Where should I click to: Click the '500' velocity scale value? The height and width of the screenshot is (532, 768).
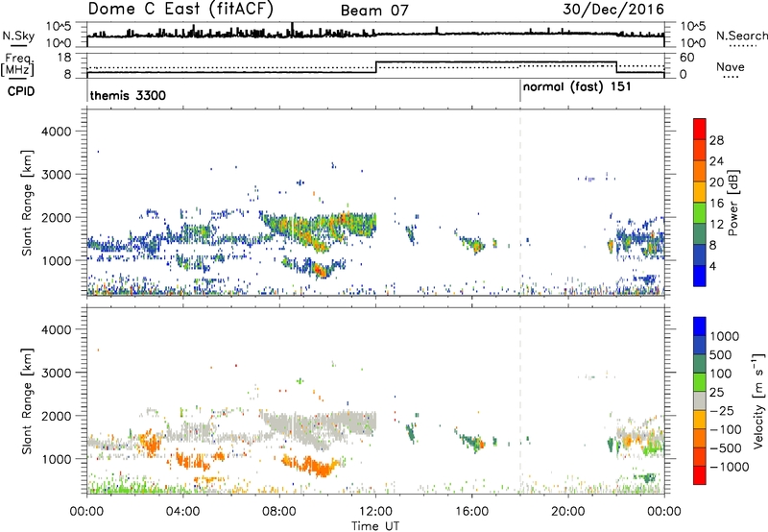click(x=721, y=354)
